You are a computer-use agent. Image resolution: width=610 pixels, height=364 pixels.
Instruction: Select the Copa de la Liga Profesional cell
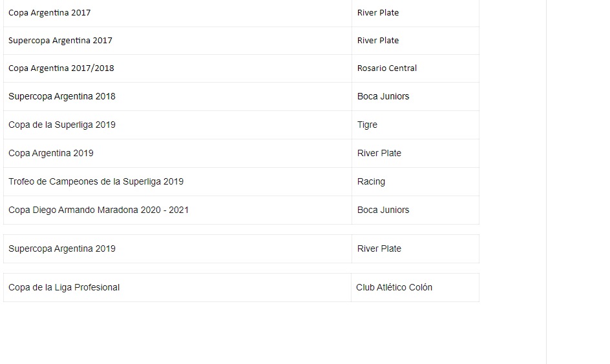tap(177, 287)
